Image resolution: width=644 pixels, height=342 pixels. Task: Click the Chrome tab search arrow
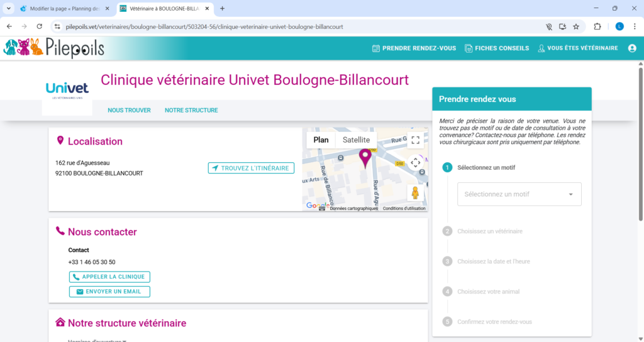8,8
